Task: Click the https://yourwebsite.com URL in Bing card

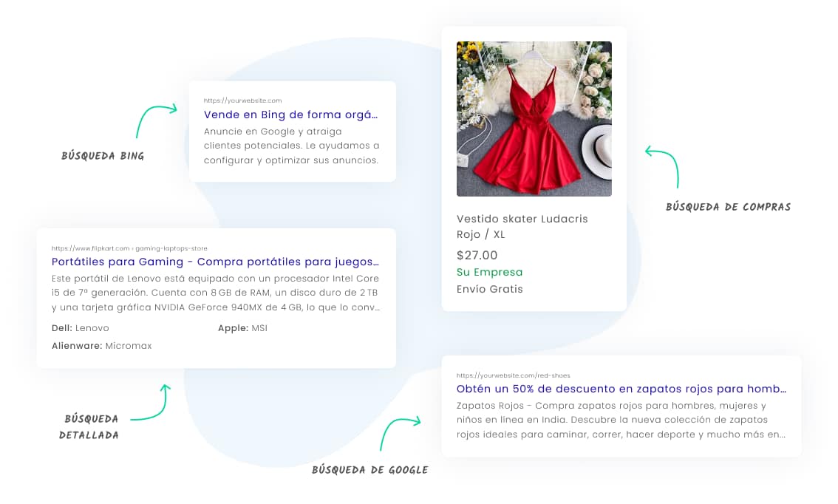Action: pyautogui.click(x=242, y=101)
